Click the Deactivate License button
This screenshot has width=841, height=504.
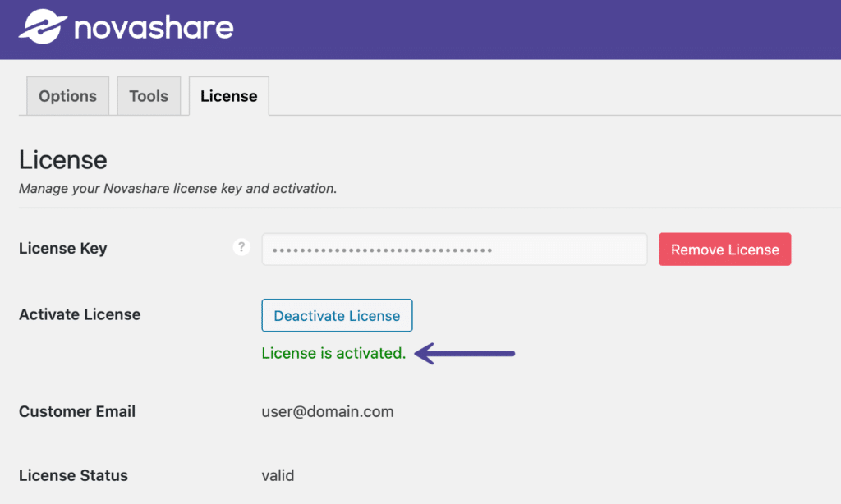click(x=337, y=315)
